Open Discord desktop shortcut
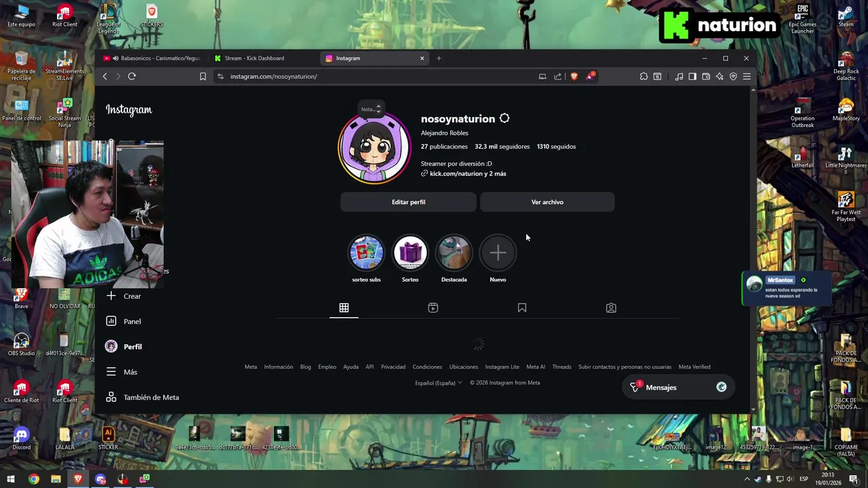 21,437
